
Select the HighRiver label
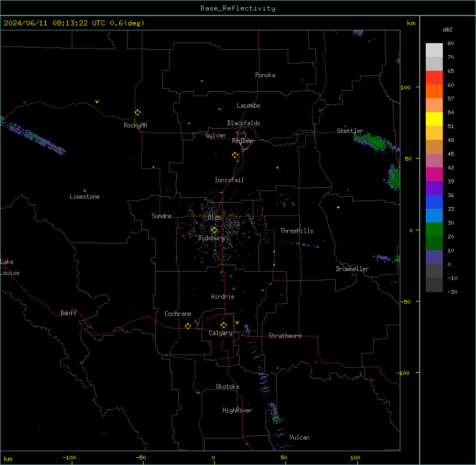click(x=237, y=410)
